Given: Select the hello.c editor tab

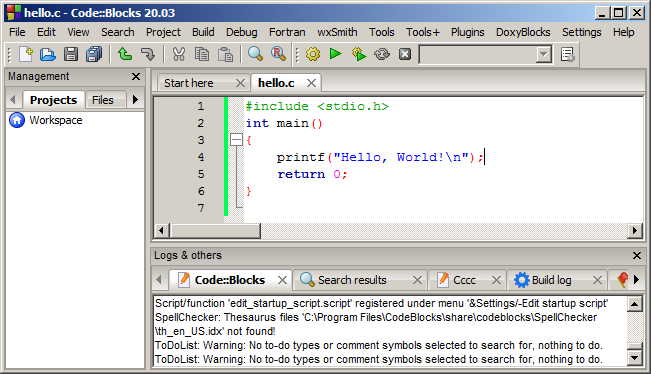Looking at the screenshot, I should [x=276, y=83].
